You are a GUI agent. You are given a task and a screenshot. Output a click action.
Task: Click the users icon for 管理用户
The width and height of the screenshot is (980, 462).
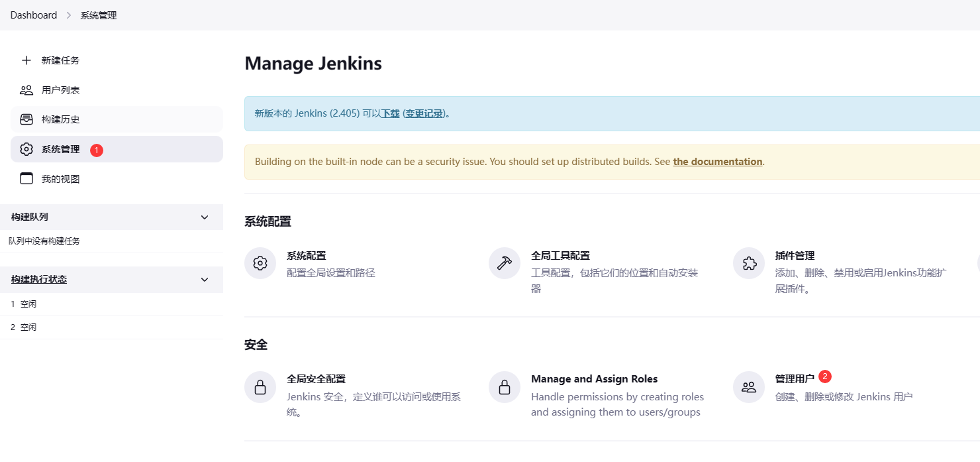pos(749,387)
